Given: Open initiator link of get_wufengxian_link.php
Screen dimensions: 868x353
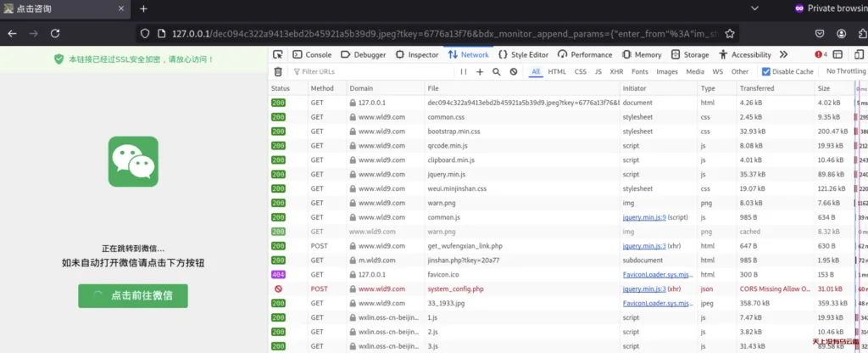Looking at the screenshot, I should (x=644, y=246).
